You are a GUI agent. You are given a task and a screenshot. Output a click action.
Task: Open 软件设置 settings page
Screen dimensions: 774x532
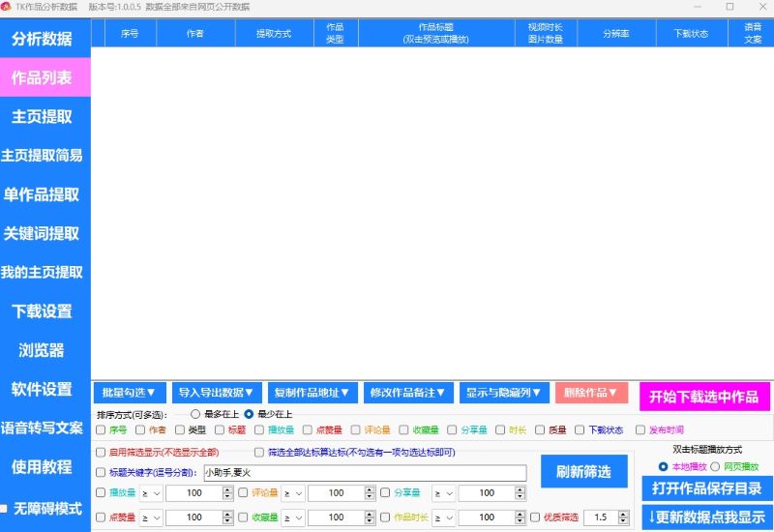pyautogui.click(x=42, y=389)
